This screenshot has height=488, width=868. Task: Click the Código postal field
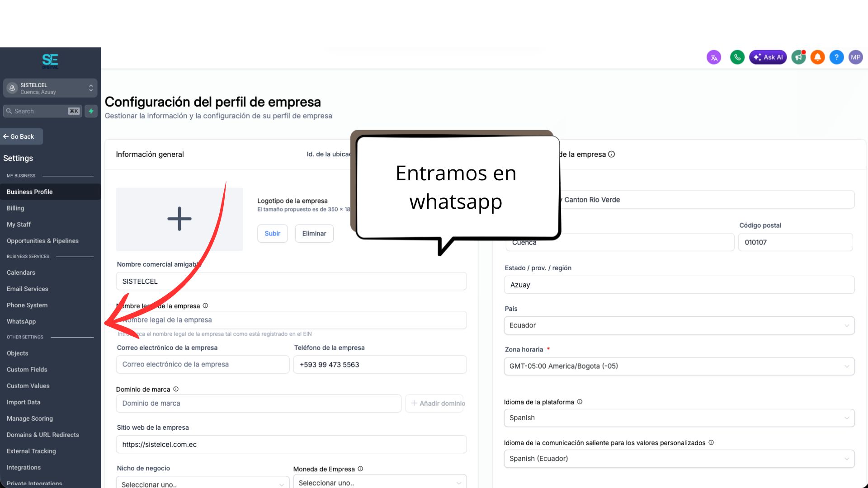click(x=796, y=242)
